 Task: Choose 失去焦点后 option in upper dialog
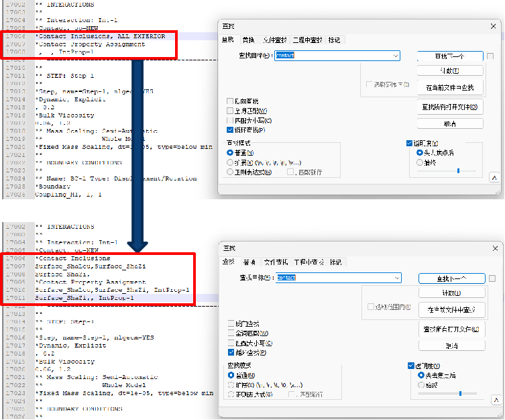tap(420, 153)
